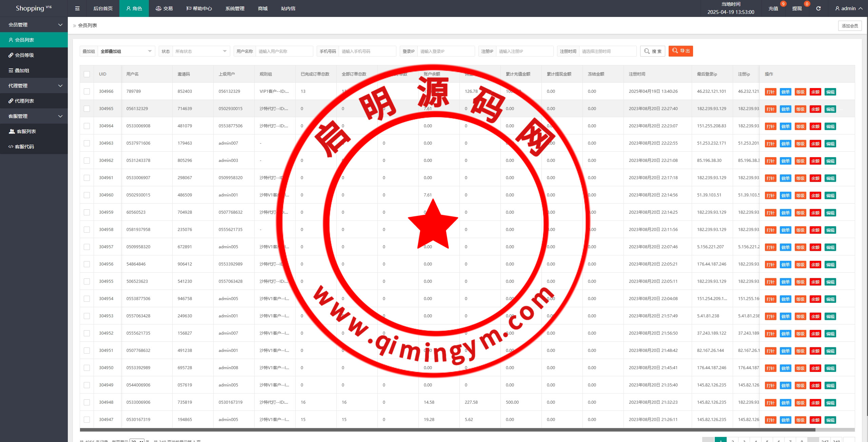Switch to the 交易 top menu tab
The width and height of the screenshot is (868, 442).
tap(164, 8)
